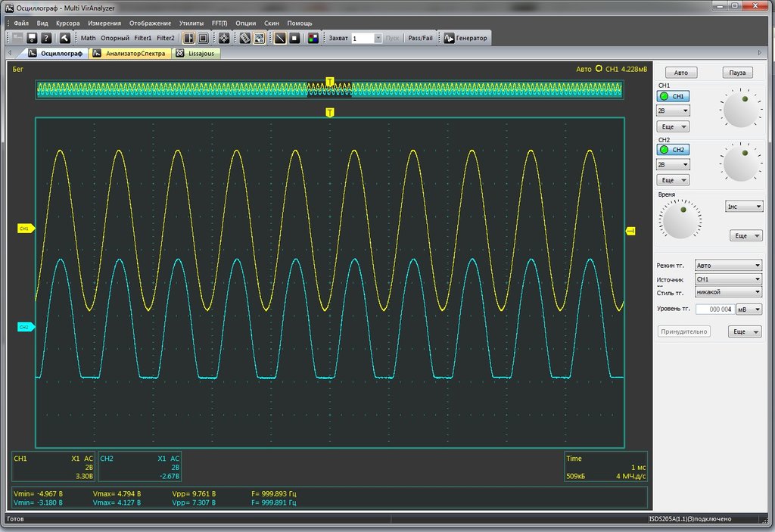
Task: Click the Время time knob
Action: 680,220
